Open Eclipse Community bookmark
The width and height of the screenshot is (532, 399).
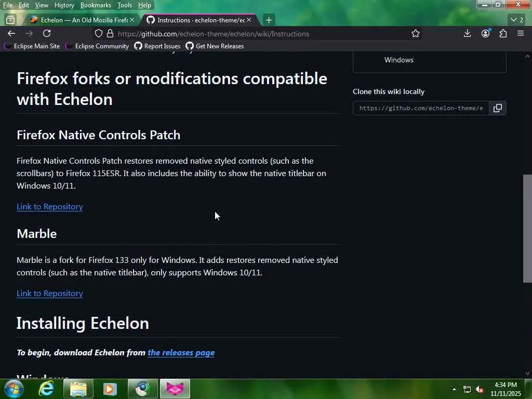(x=97, y=46)
